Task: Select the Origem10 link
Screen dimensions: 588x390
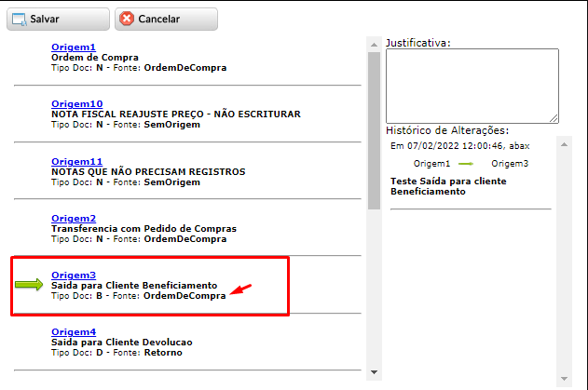Action: coord(76,103)
